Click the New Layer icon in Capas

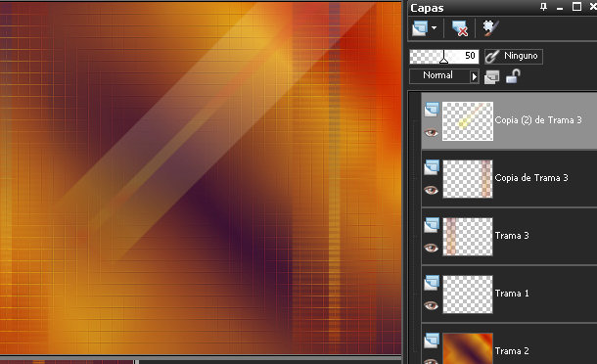coord(420,28)
